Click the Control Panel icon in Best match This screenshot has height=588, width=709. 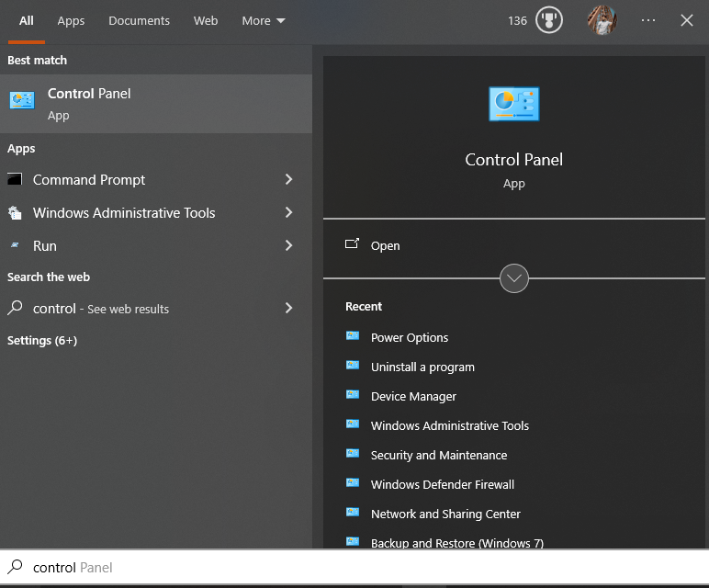pos(22,100)
